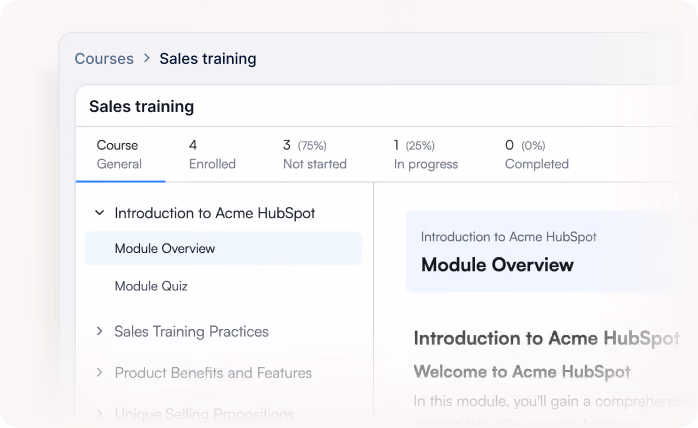The width and height of the screenshot is (698, 428).
Task: Click breadcrumb separator arrow icon
Action: [x=146, y=58]
